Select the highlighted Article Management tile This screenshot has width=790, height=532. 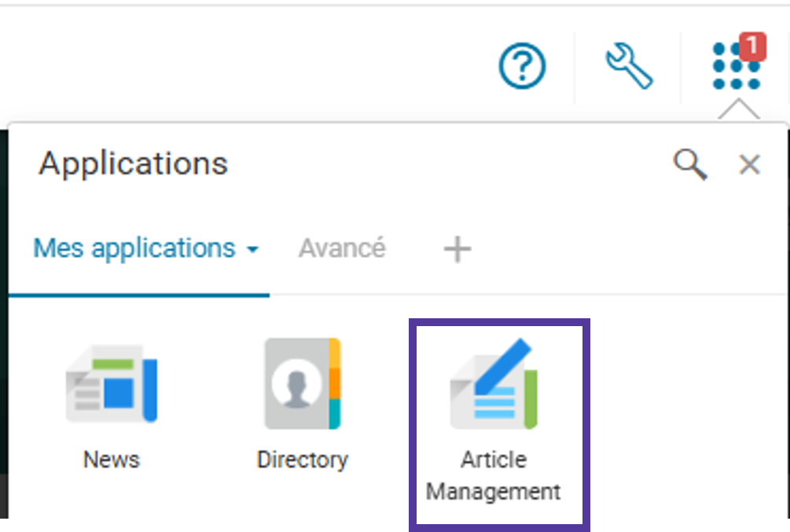(x=499, y=424)
